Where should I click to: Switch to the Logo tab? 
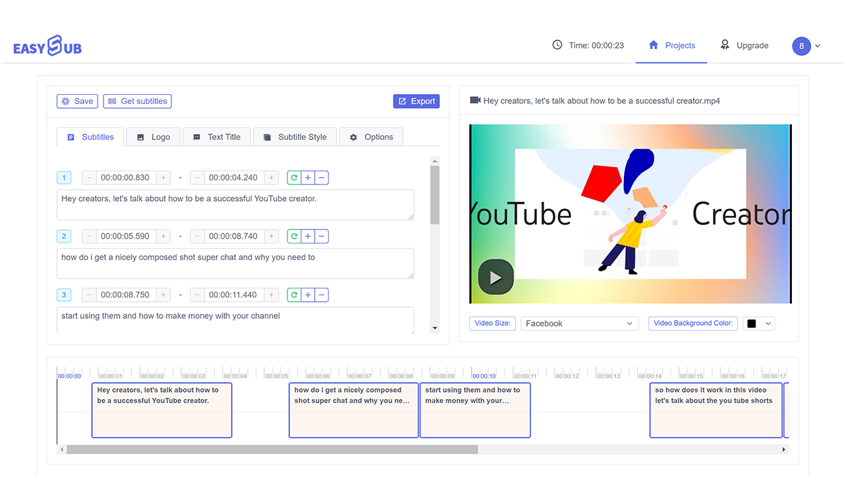pyautogui.click(x=153, y=137)
